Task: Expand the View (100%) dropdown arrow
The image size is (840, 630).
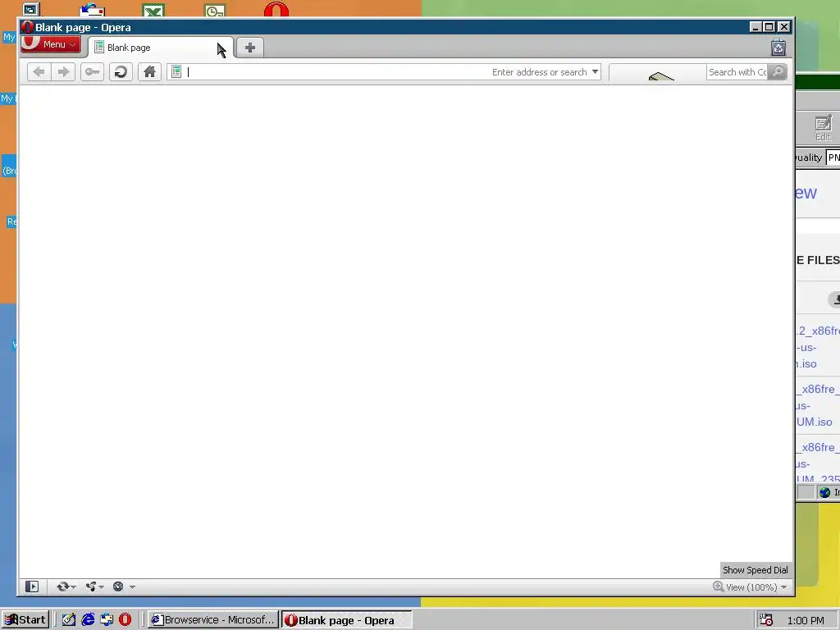Action: pyautogui.click(x=783, y=587)
